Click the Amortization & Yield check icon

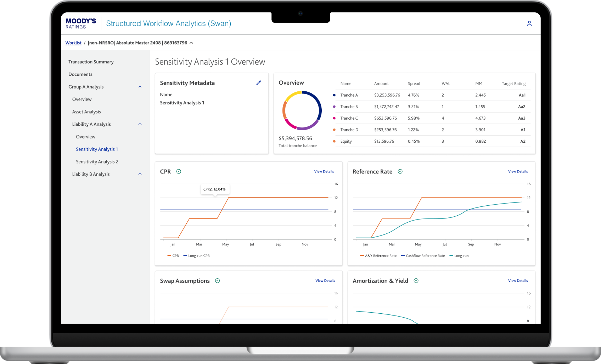[x=416, y=281]
